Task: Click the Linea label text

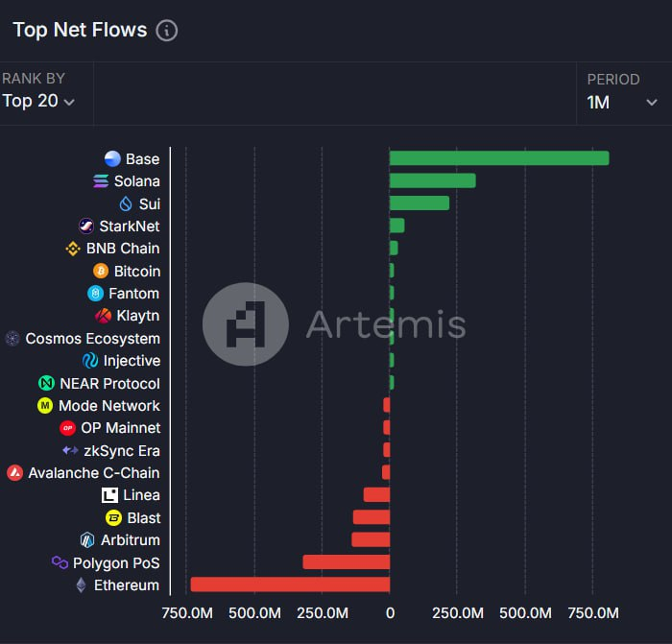Action: coord(141,495)
